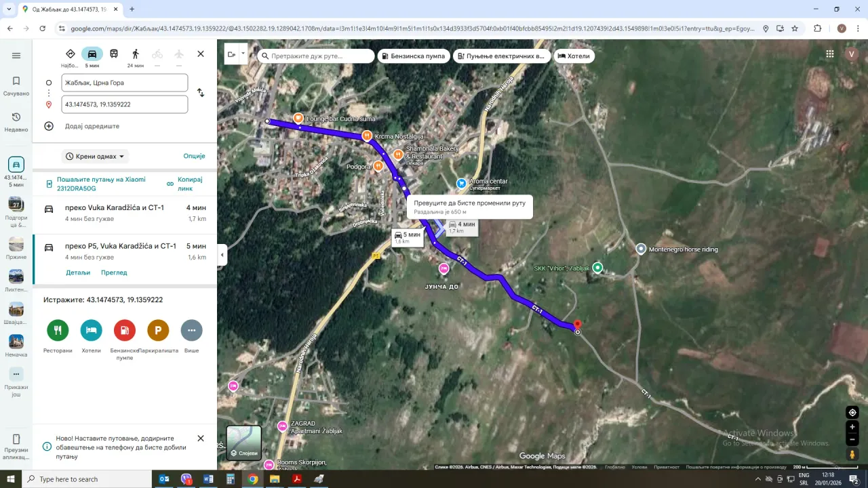Viewport: 868px width, 488px height.
Task: Bookmark this page with star icon
Action: pos(795,28)
